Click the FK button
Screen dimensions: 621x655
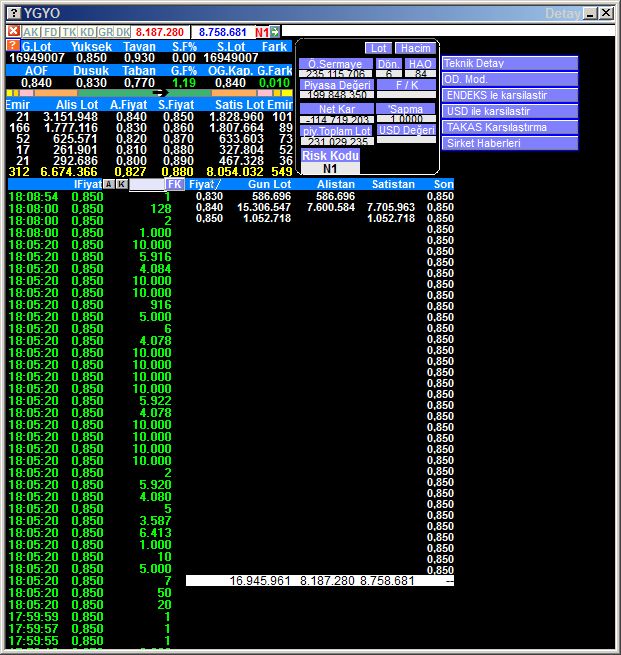click(x=175, y=184)
